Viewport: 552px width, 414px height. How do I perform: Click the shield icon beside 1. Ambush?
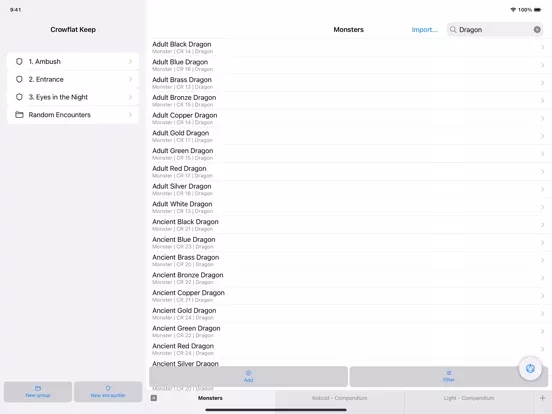click(19, 62)
